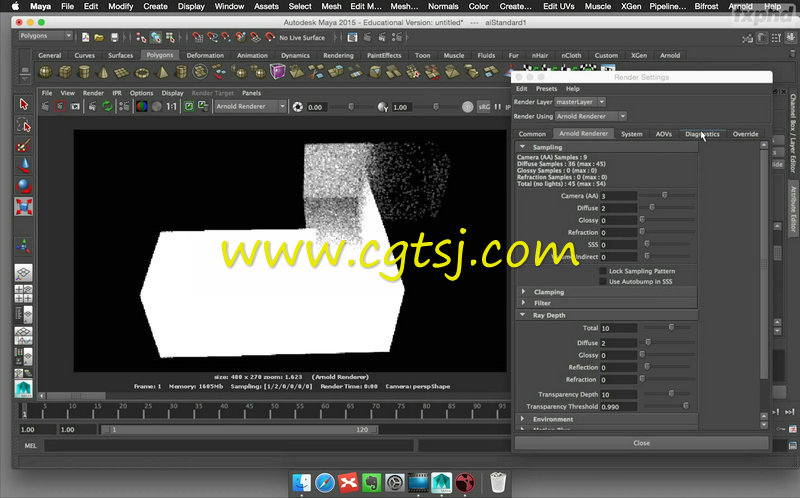Activate the Move tool cone icon
Screen dimensions: 800x498
click(x=23, y=165)
